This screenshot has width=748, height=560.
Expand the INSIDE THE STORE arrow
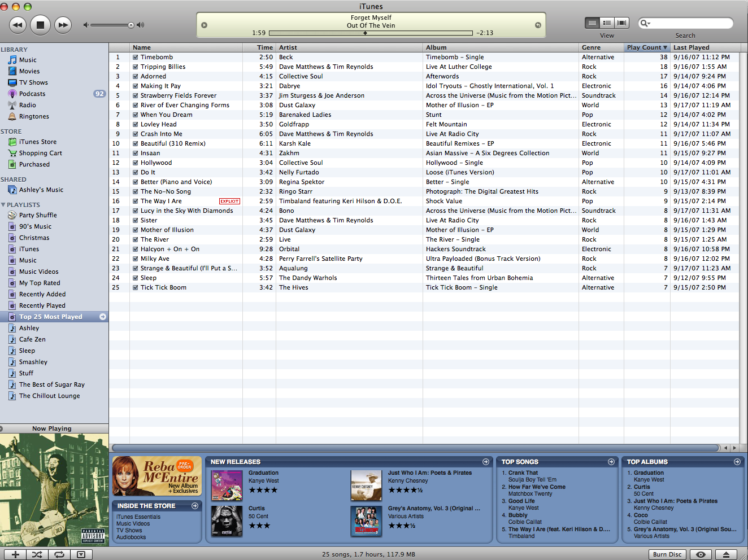[x=195, y=506]
